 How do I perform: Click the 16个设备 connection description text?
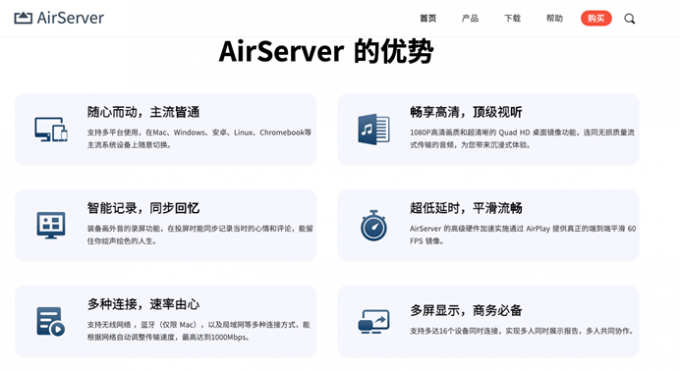(x=522, y=331)
